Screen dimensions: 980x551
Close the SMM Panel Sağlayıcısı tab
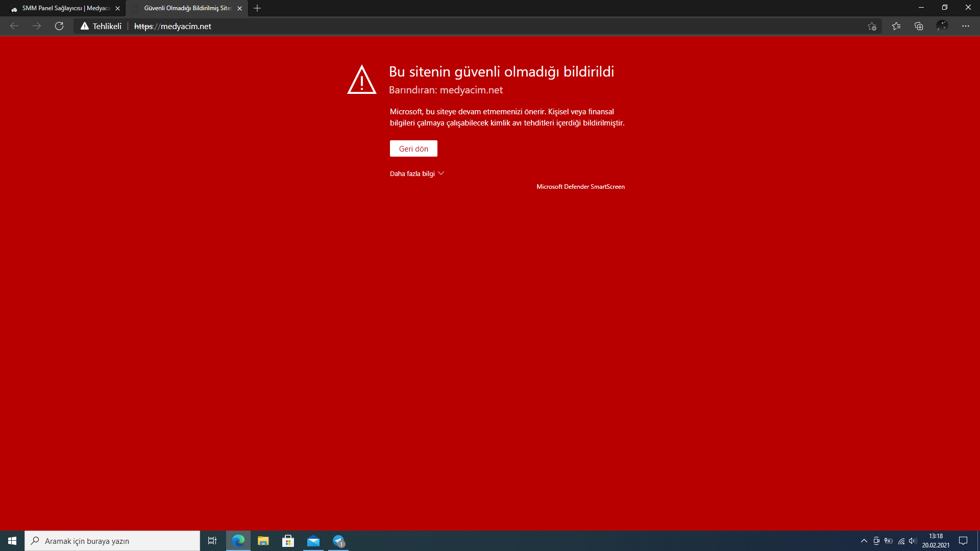click(x=118, y=8)
